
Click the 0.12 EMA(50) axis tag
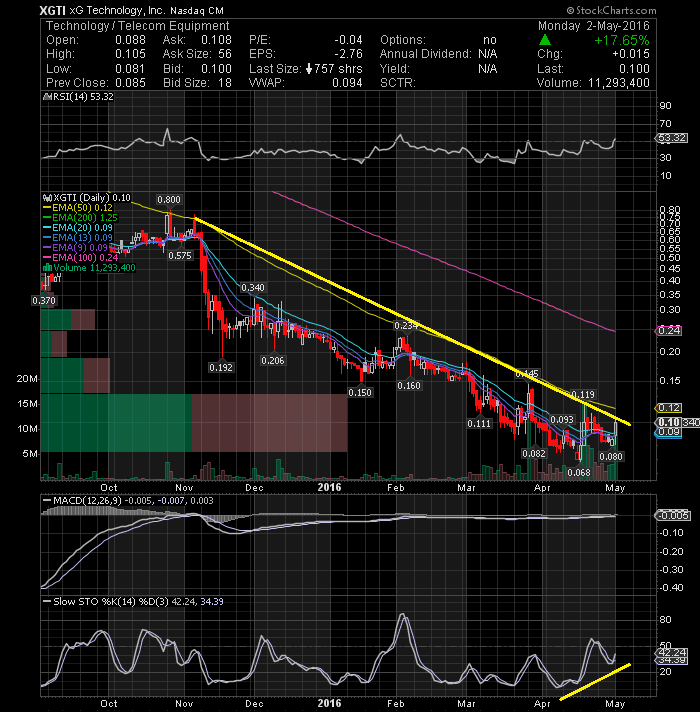(x=669, y=408)
